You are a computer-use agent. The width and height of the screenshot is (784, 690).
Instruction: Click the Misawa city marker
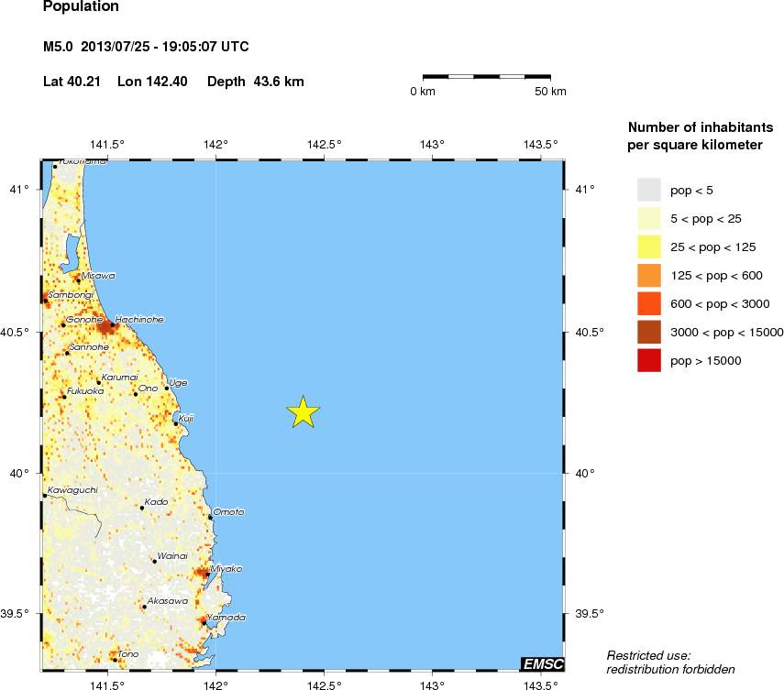[x=79, y=279]
